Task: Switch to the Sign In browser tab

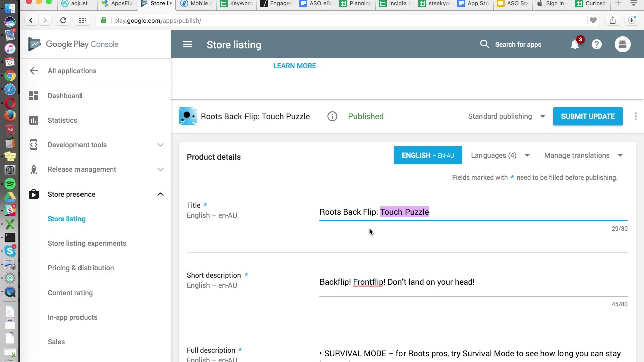Action: (x=551, y=4)
